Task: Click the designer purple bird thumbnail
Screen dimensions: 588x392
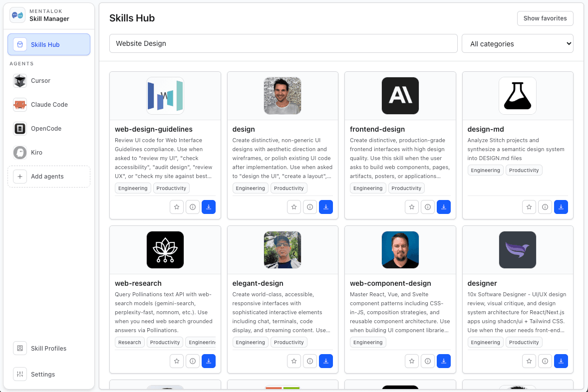Action: [518, 250]
